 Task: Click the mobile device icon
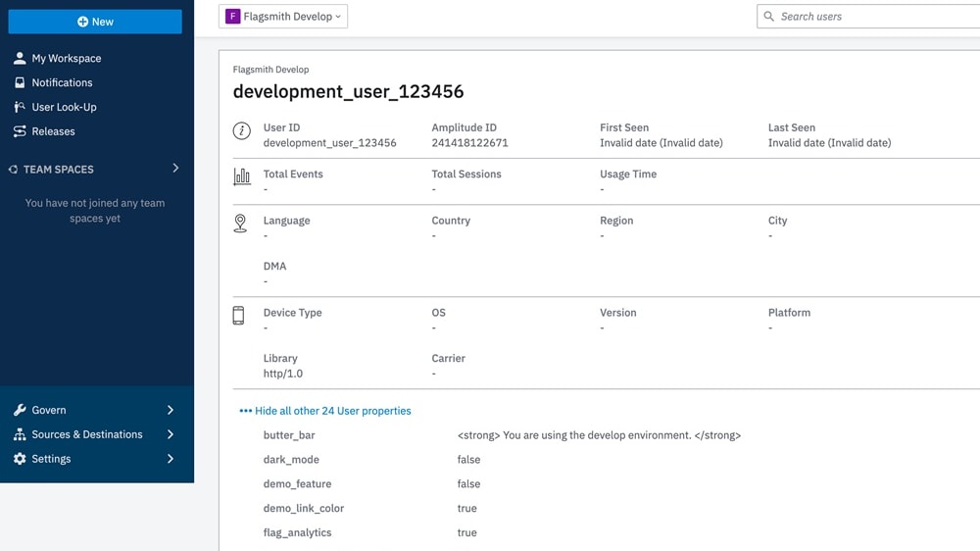(239, 316)
